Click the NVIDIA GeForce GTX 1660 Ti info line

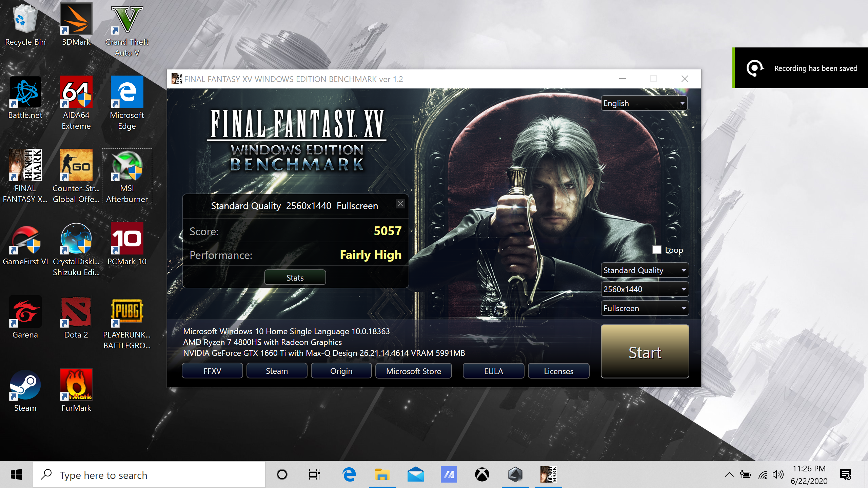click(x=324, y=353)
